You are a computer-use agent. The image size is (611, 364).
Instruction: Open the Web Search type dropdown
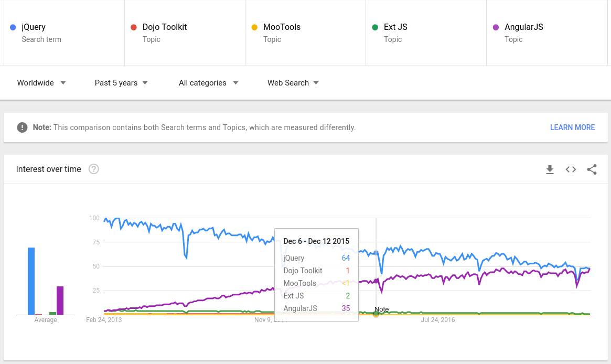(x=293, y=83)
